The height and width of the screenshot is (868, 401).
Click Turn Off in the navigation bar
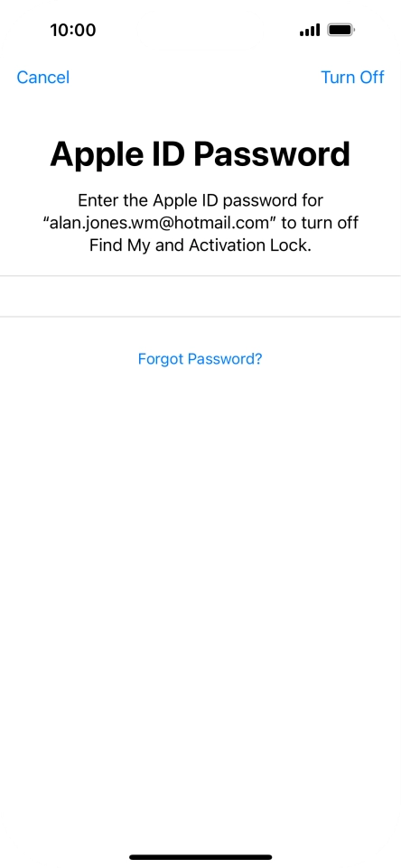[x=352, y=77]
